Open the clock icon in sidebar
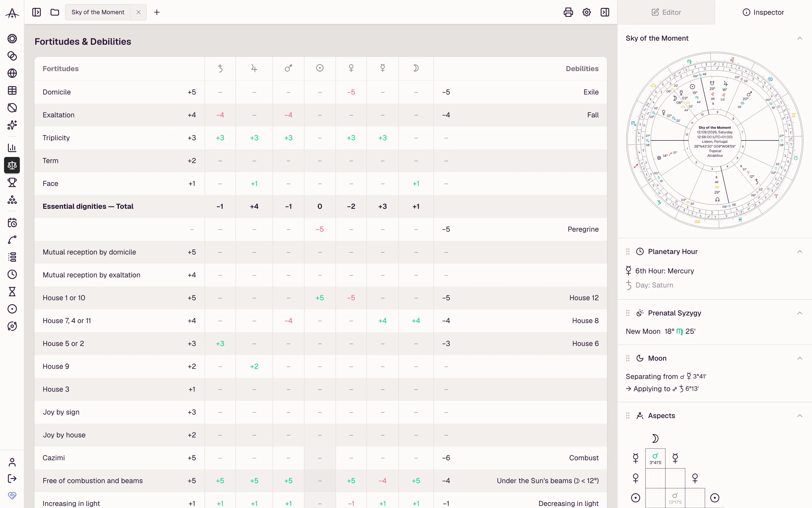 pos(12,275)
